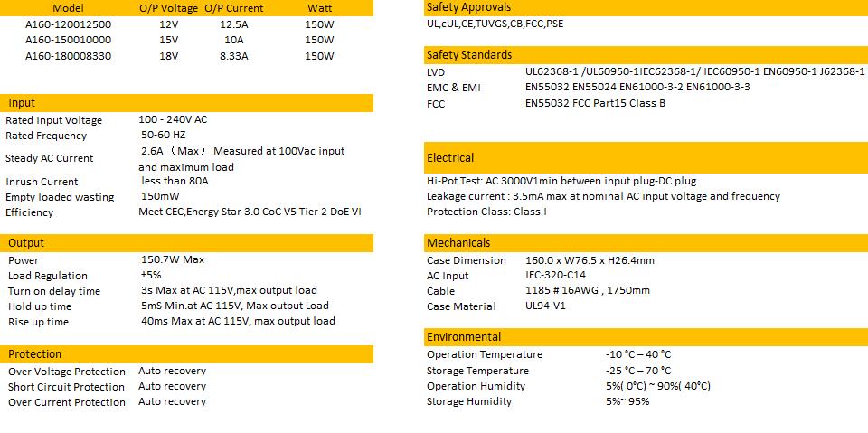Select the '150mW' empty load value

click(x=161, y=196)
